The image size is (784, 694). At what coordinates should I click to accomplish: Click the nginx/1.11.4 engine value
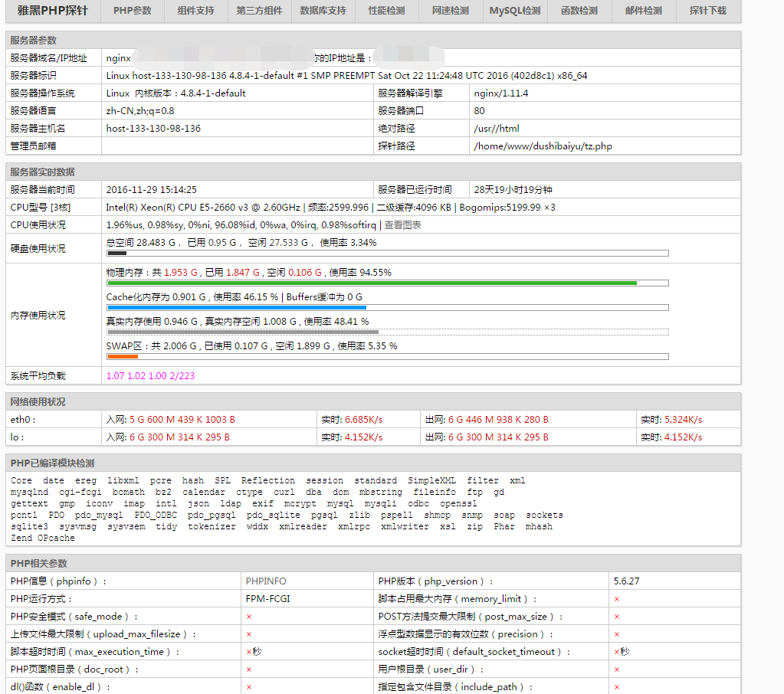[x=501, y=93]
